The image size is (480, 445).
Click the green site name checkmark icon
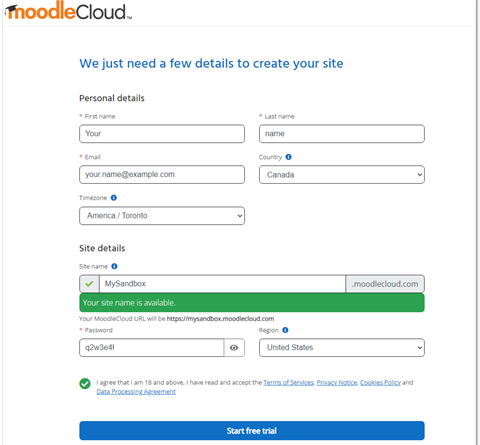(89, 284)
